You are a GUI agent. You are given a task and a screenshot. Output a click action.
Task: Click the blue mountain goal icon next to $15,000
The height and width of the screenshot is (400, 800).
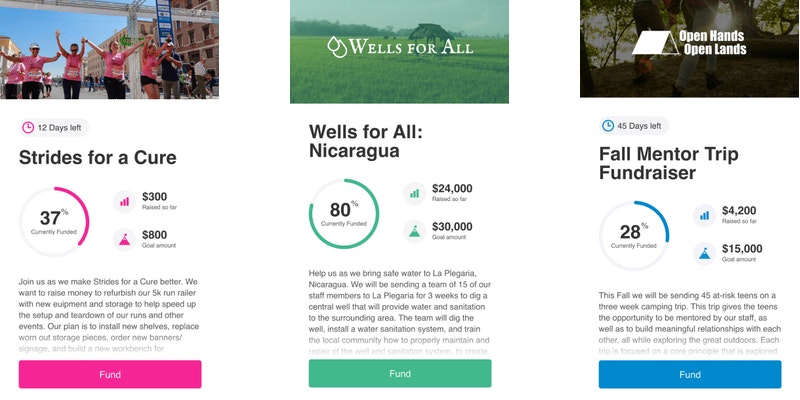[x=704, y=252]
